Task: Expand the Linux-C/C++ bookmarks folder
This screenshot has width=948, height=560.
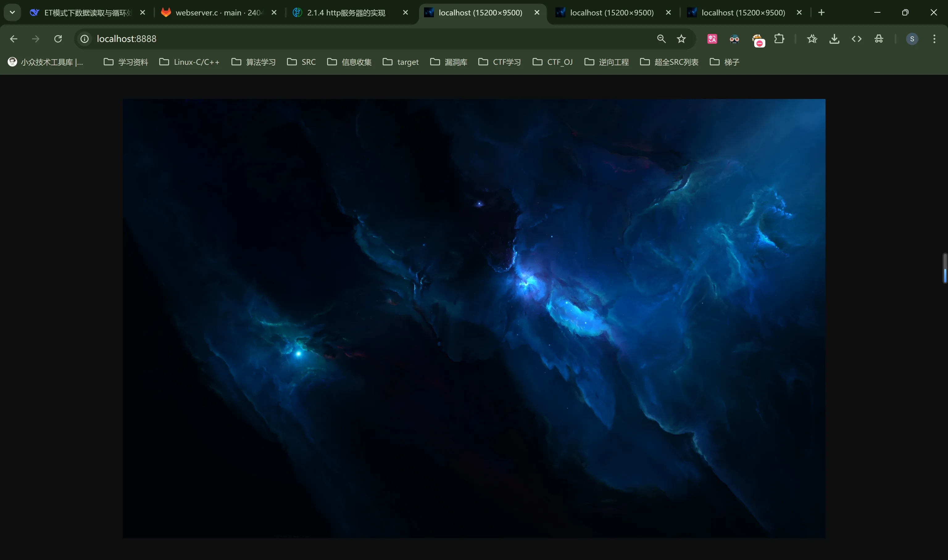Action: (189, 62)
